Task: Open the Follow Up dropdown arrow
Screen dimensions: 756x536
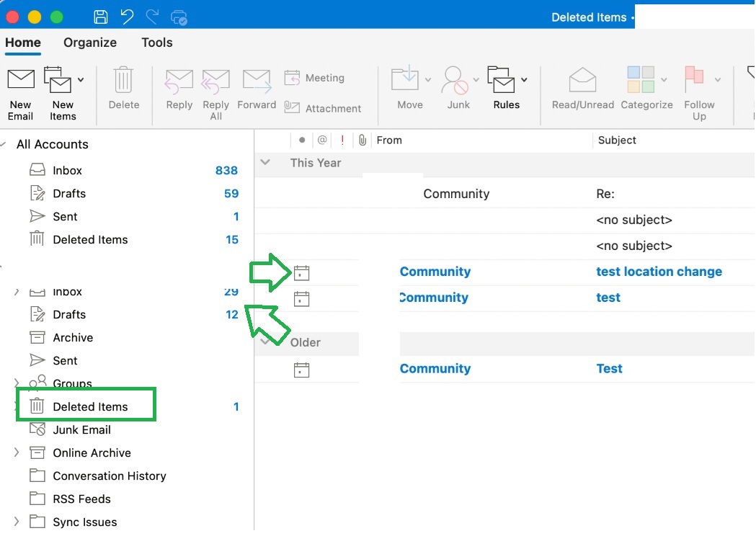Action: click(x=718, y=80)
